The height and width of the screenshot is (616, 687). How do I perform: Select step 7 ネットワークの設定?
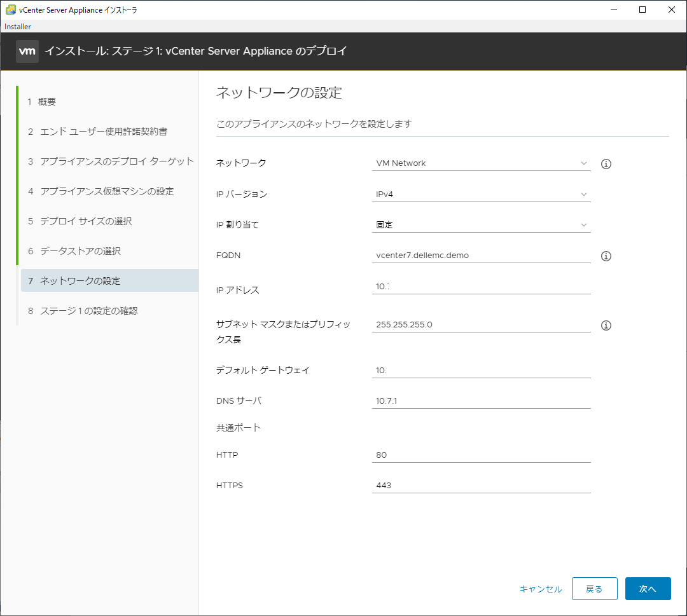109,280
